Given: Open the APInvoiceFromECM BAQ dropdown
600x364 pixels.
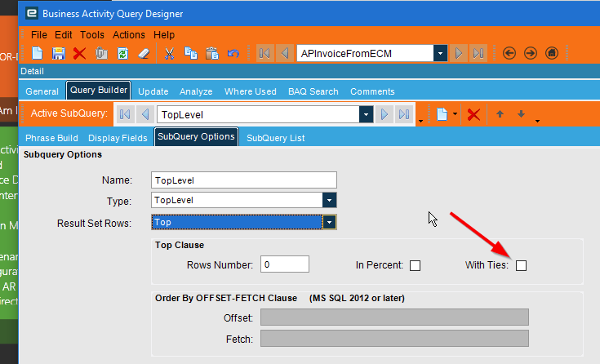Looking at the screenshot, I should [x=441, y=53].
